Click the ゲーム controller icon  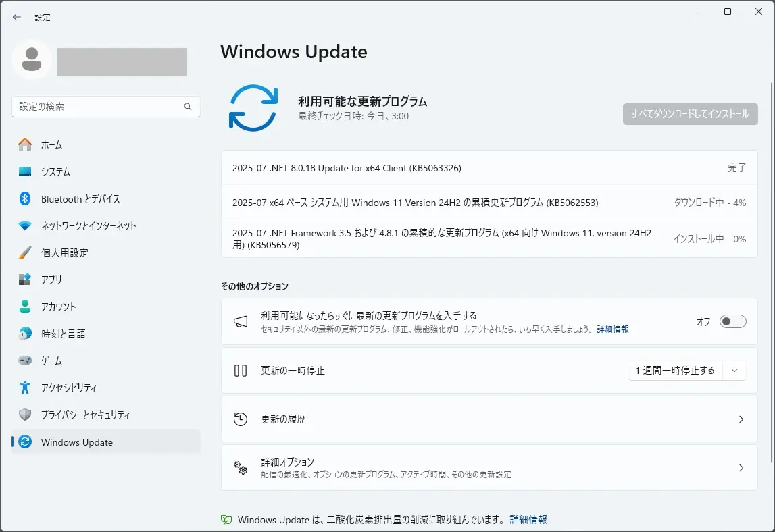coord(25,361)
